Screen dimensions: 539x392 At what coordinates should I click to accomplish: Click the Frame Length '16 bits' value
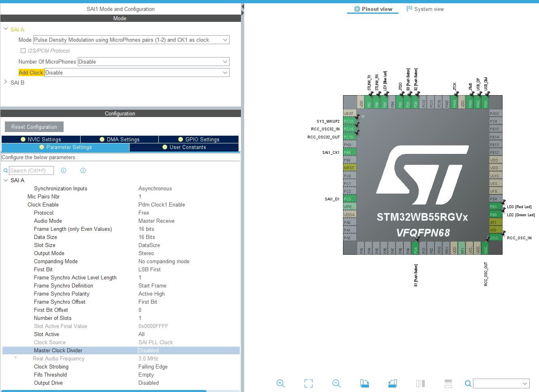click(146, 229)
